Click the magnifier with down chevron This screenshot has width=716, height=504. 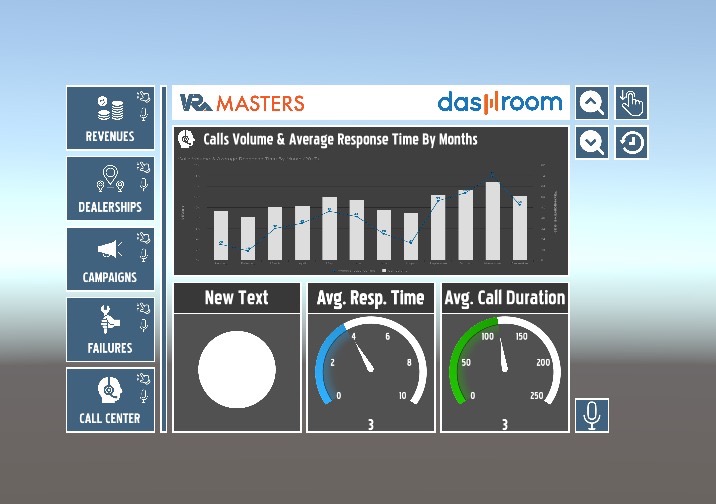(592, 142)
